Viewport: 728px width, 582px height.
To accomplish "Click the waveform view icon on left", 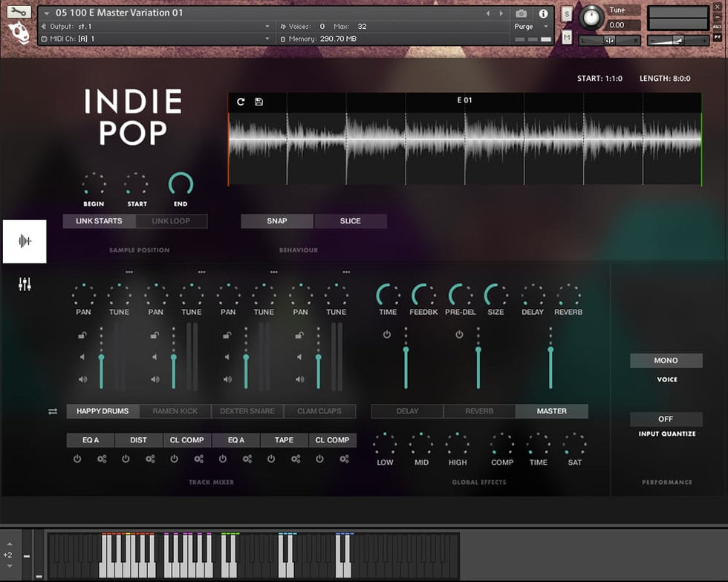I will [25, 241].
